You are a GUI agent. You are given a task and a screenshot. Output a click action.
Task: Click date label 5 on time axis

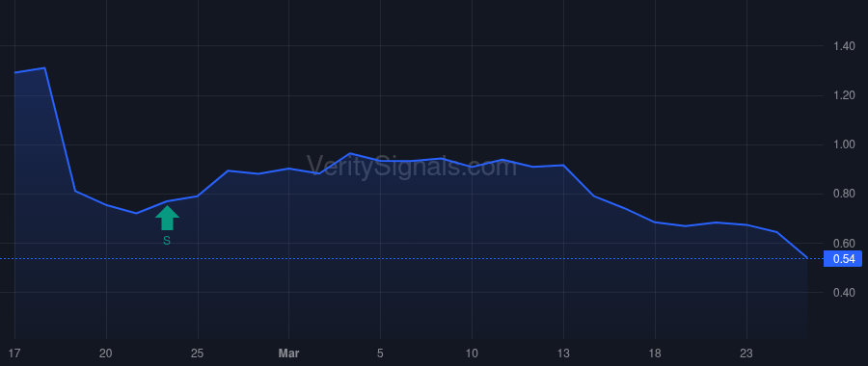[380, 353]
